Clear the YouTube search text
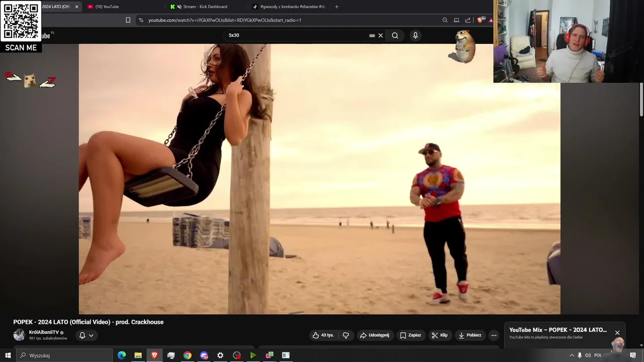This screenshot has width=644, height=362. click(381, 35)
